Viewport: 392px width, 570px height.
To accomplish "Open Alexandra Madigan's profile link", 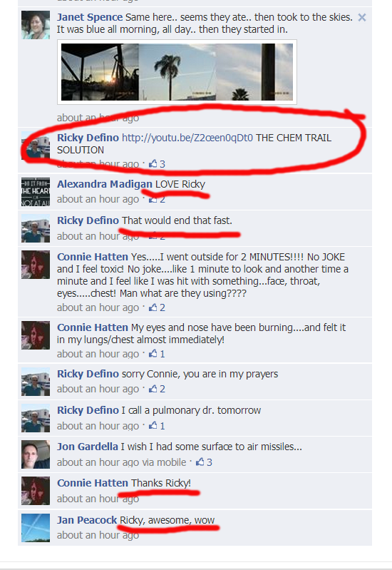I will (105, 184).
